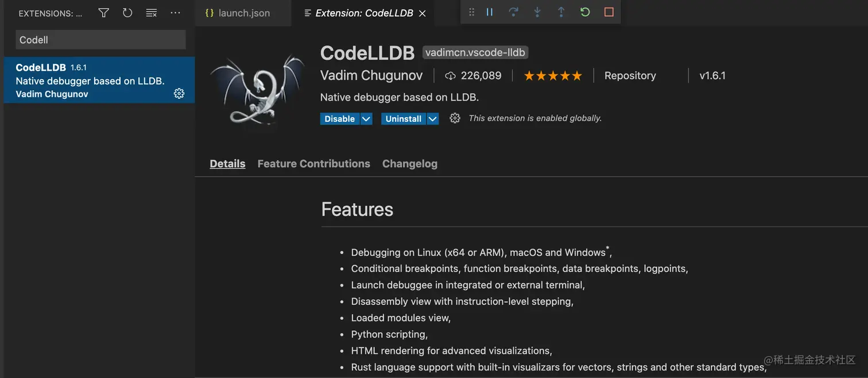Click the vadimcn.vscode-lldb identifier badge
This screenshot has width=868, height=378.
pyautogui.click(x=475, y=53)
